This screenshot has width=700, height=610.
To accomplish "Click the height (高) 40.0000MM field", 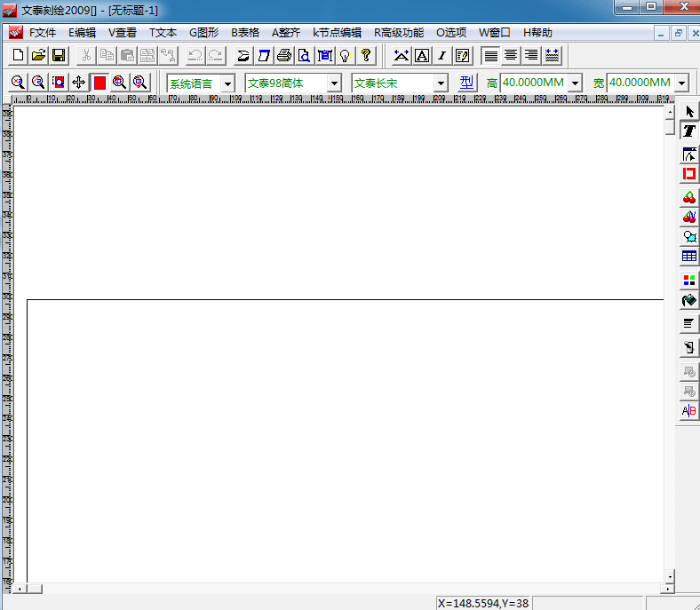I will click(533, 83).
